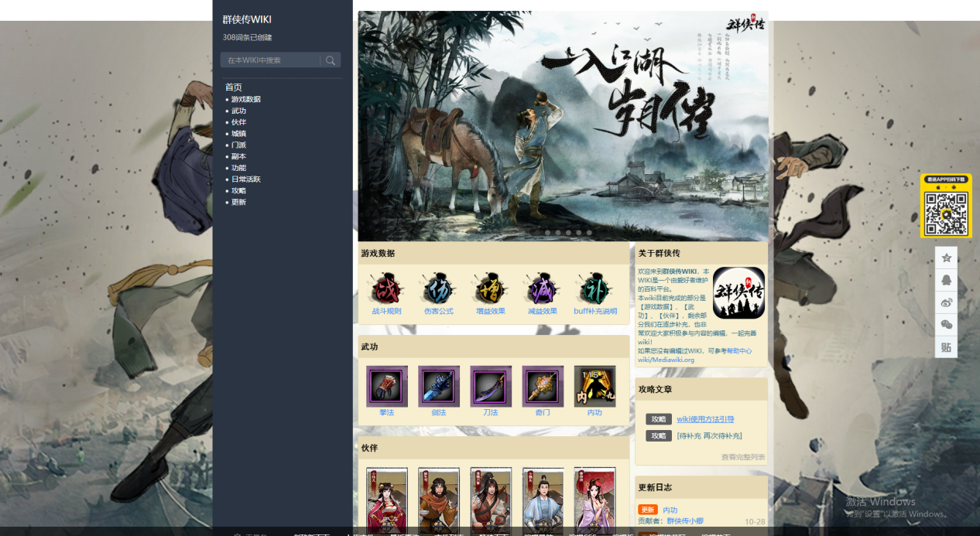Open 伙伴 in the sidebar menu
Screen dimensions: 980x536
pyautogui.click(x=238, y=122)
